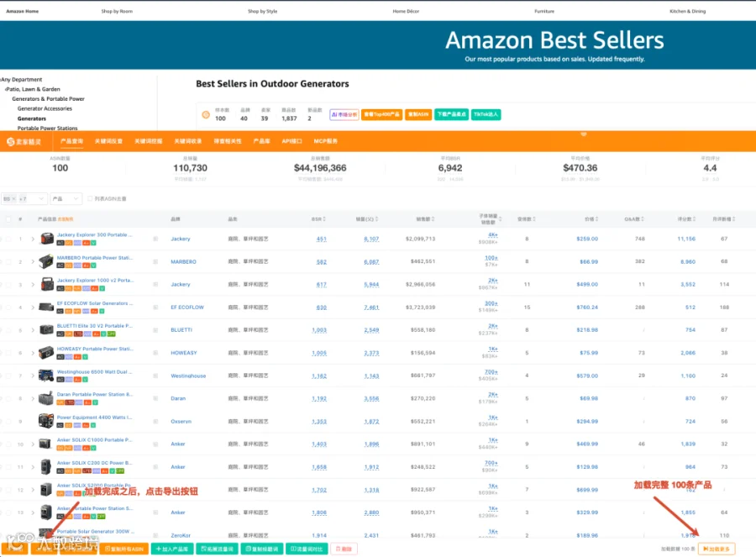756x557 pixels.
Task: Click the copy icon in the Oxseryn row
Action: pyautogui.click(x=155, y=421)
